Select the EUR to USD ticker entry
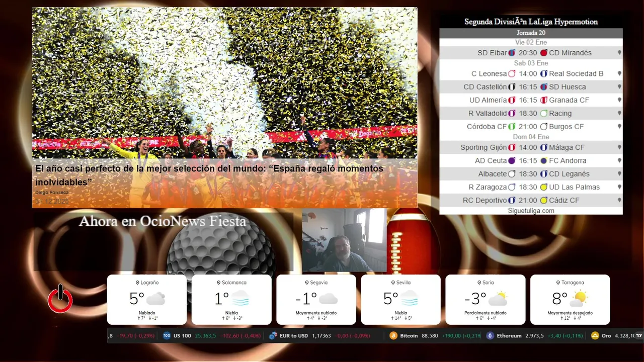 (x=319, y=335)
